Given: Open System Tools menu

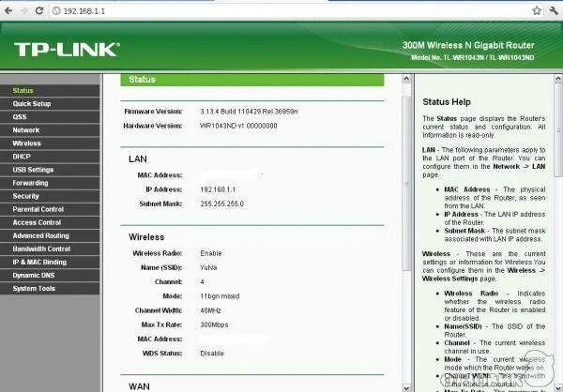Looking at the screenshot, I should point(50,289).
